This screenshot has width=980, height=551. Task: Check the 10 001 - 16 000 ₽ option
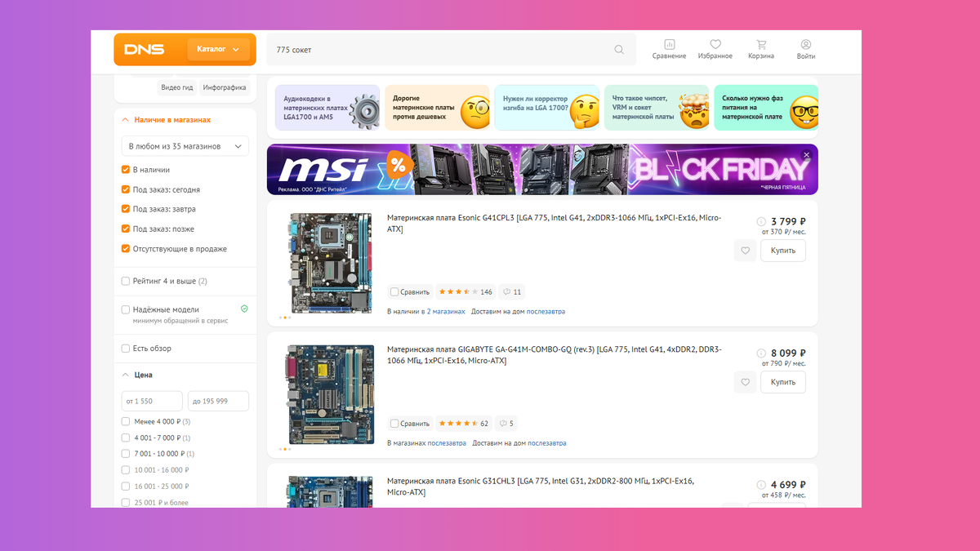point(126,469)
